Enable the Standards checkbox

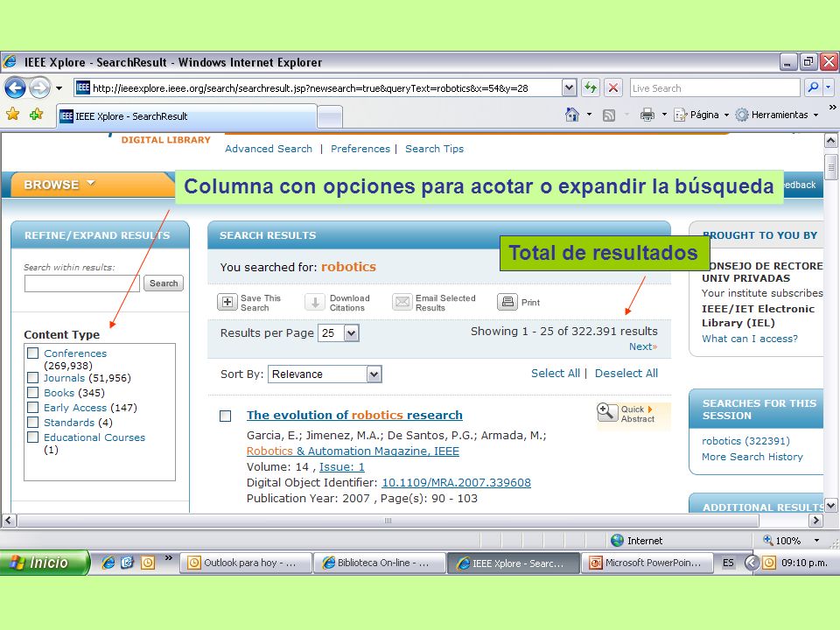[33, 423]
